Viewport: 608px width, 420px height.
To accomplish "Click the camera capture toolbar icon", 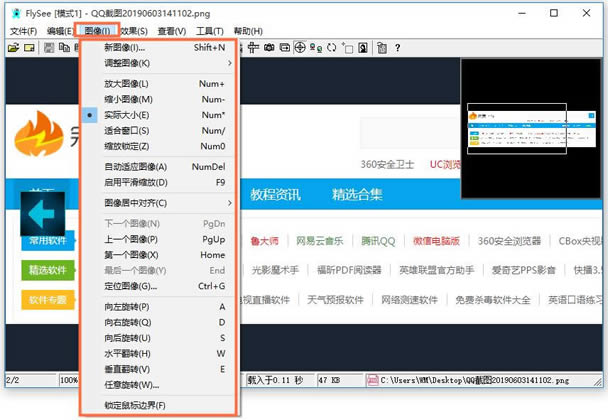I will coord(269,48).
